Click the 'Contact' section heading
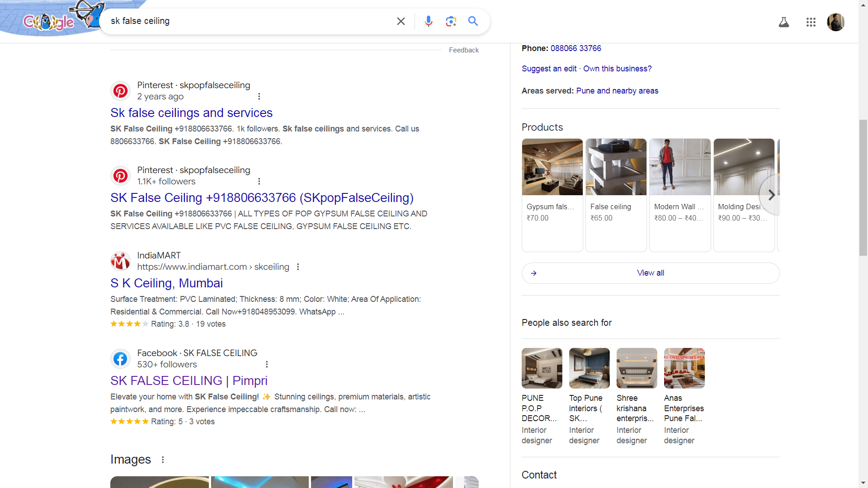Image resolution: width=868 pixels, height=488 pixels. (x=539, y=475)
